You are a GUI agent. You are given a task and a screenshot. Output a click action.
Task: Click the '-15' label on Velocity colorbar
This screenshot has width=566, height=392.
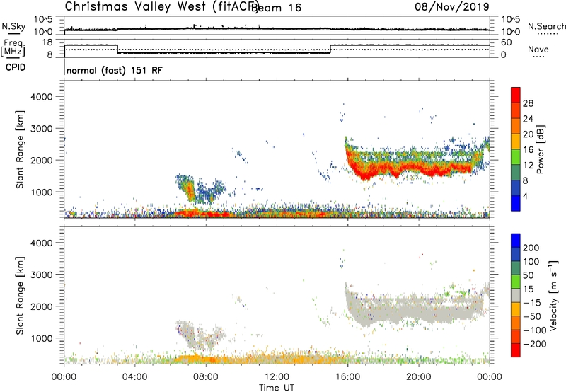click(532, 303)
